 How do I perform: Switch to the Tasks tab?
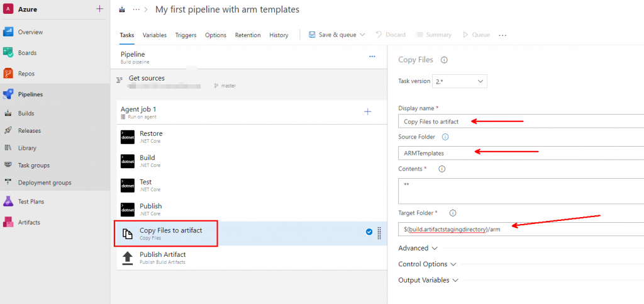point(127,35)
